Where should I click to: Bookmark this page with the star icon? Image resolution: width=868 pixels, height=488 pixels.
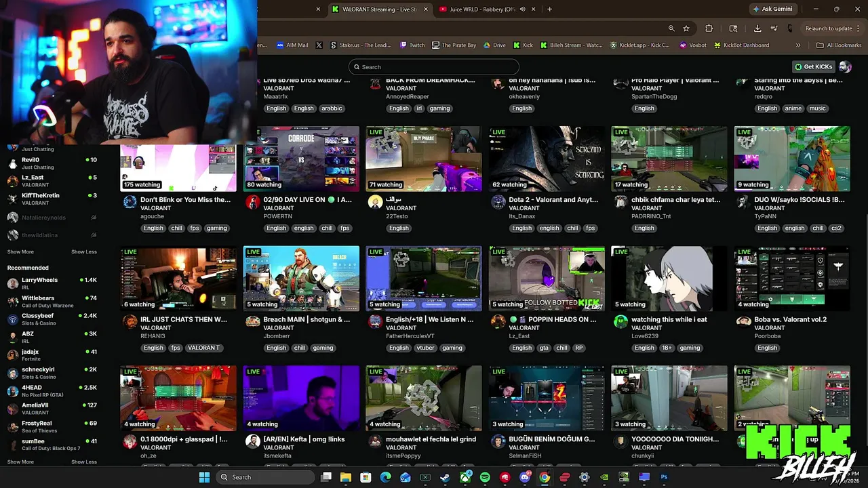pyautogui.click(x=686, y=28)
